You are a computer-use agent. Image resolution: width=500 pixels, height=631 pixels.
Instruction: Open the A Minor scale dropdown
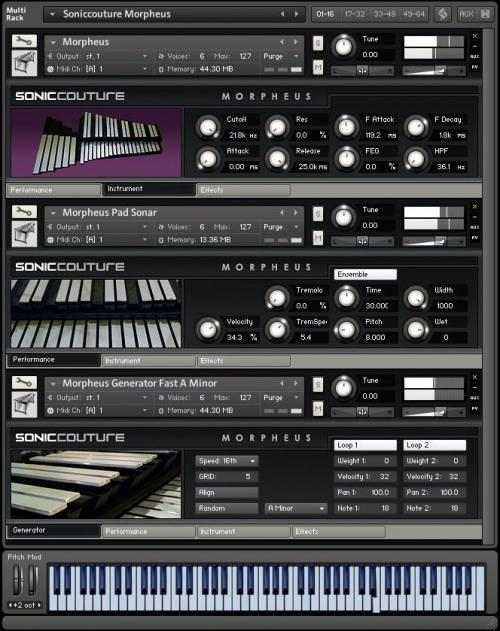pos(296,508)
